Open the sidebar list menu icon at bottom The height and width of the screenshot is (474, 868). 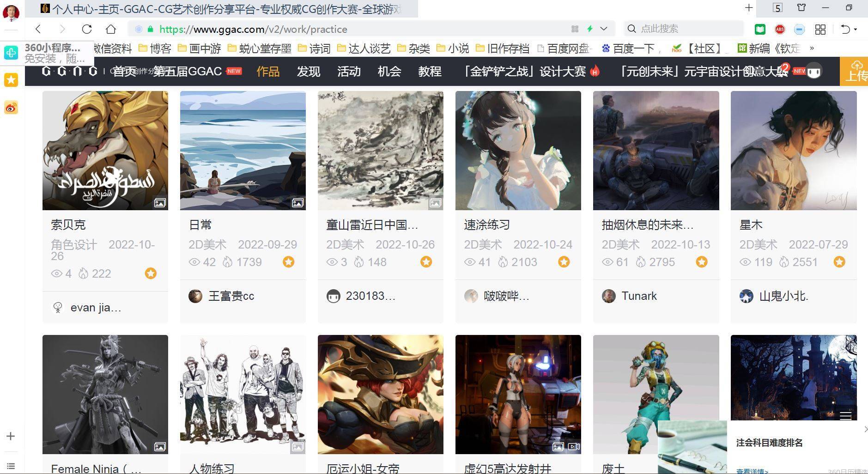click(11, 466)
